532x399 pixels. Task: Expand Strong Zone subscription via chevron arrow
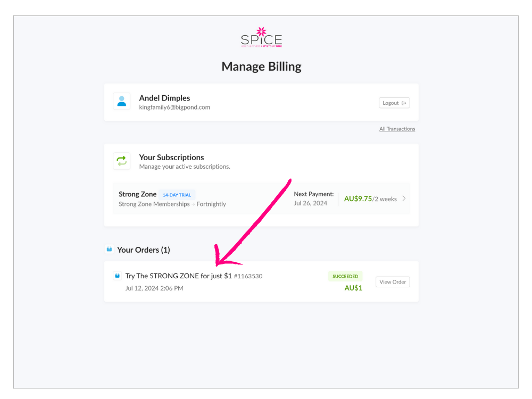[404, 198]
